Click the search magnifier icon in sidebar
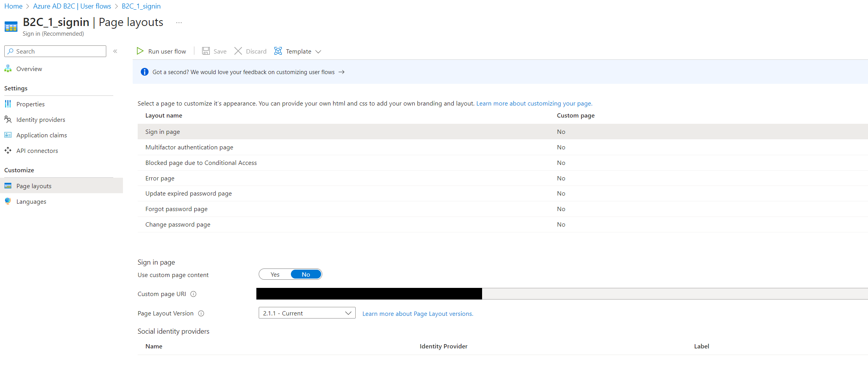Image resolution: width=868 pixels, height=381 pixels. (10, 51)
